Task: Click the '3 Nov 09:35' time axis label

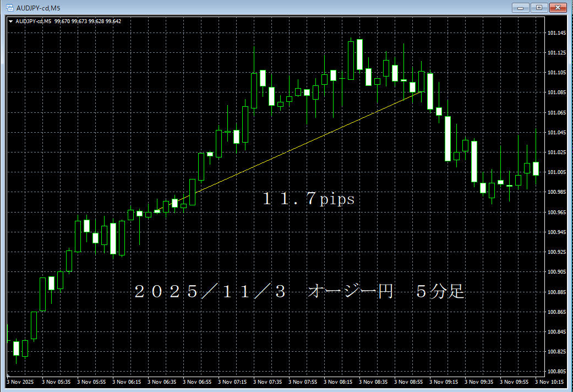Action: pyautogui.click(x=479, y=382)
